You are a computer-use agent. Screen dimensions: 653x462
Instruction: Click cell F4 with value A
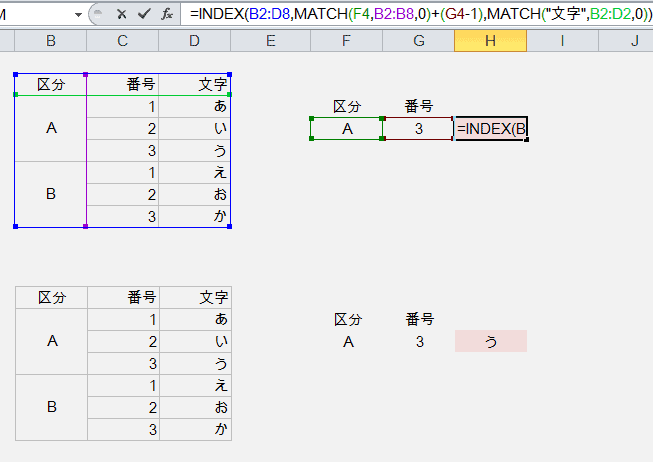pos(346,129)
